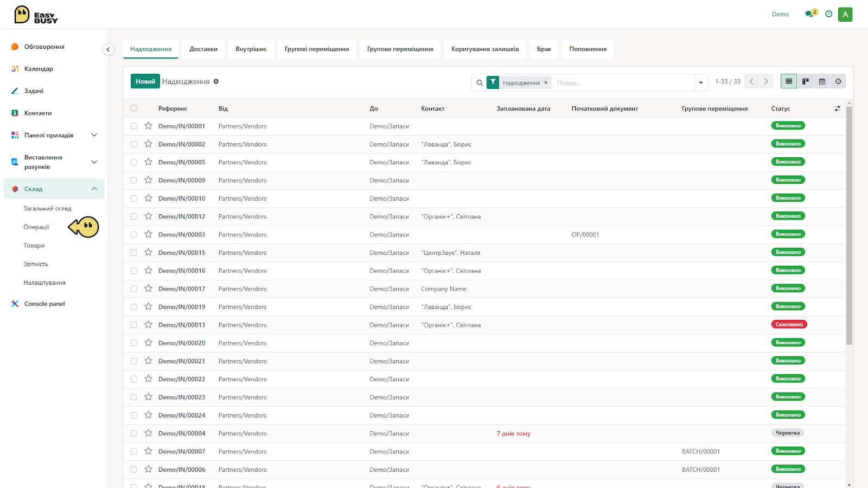The width and height of the screenshot is (868, 488).
Task: Open the Брак tab
Action: point(544,49)
